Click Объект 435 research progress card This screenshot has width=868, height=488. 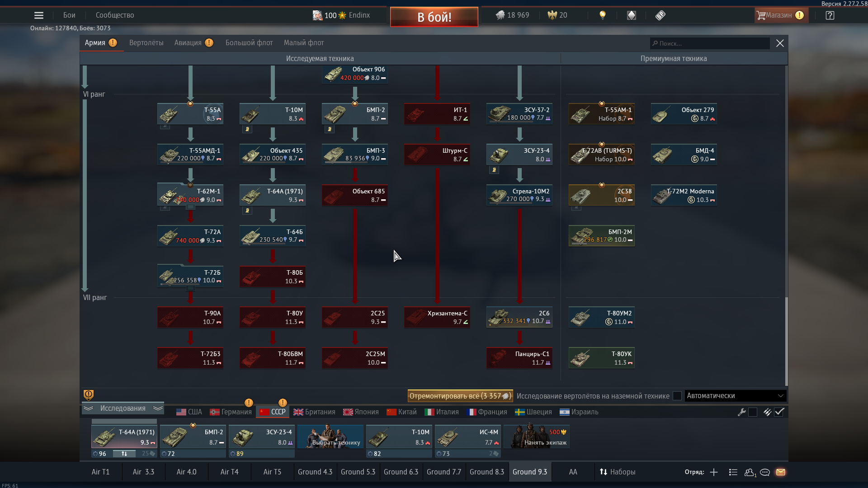click(x=273, y=155)
